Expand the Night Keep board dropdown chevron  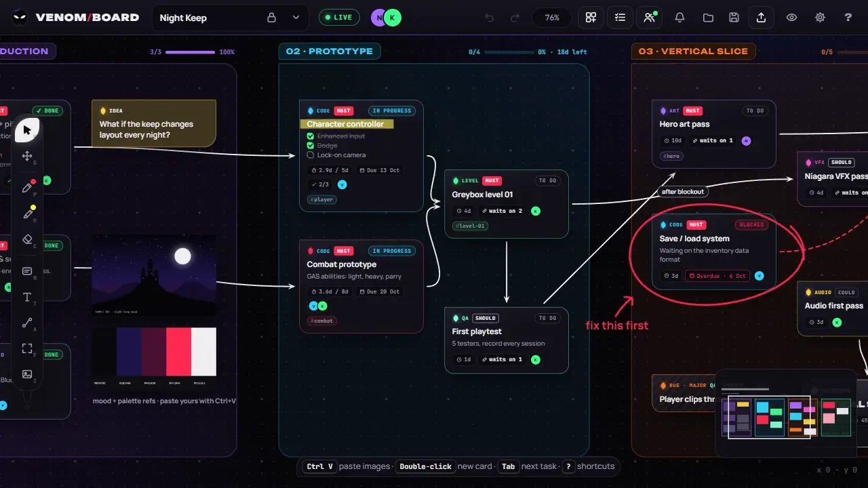pyautogui.click(x=296, y=18)
